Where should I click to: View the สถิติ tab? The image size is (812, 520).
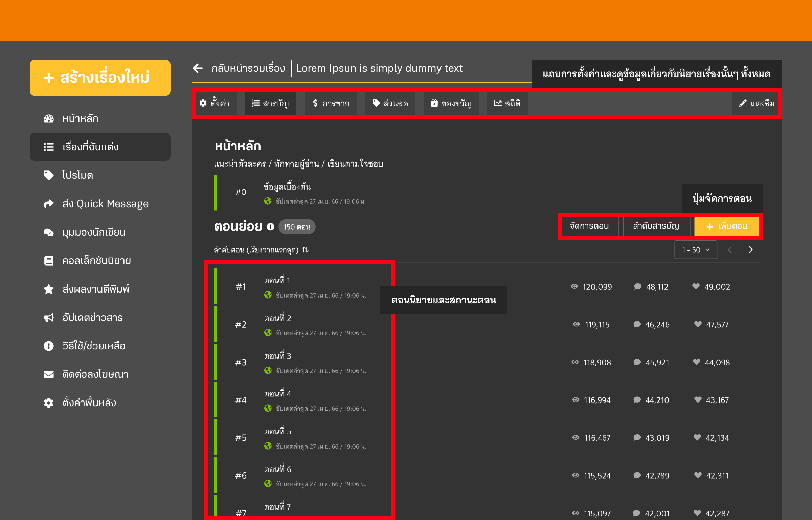tap(507, 103)
